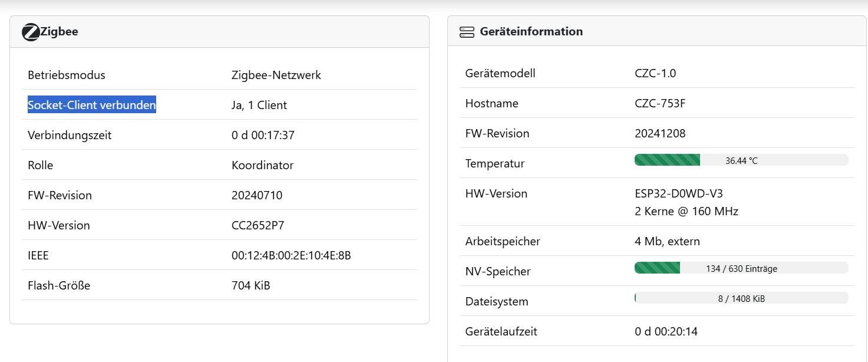This screenshot has height=362, width=868.
Task: Select the IEEE address value
Action: point(291,255)
